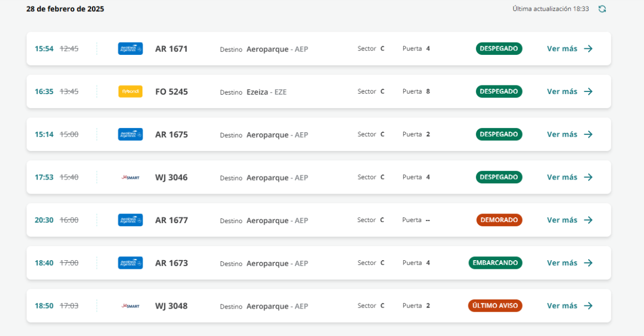Click the refresh icon beside Última actualización
Image resolution: width=644 pixels, height=336 pixels.
click(602, 9)
